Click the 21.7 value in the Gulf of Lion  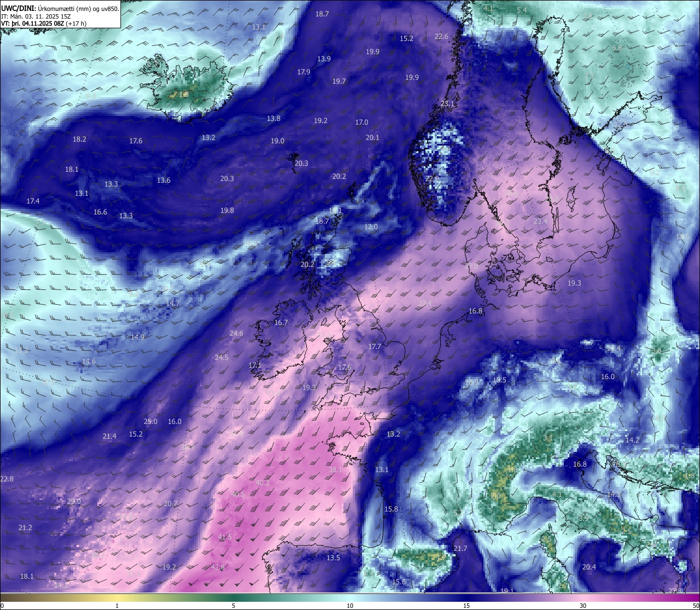click(x=460, y=549)
